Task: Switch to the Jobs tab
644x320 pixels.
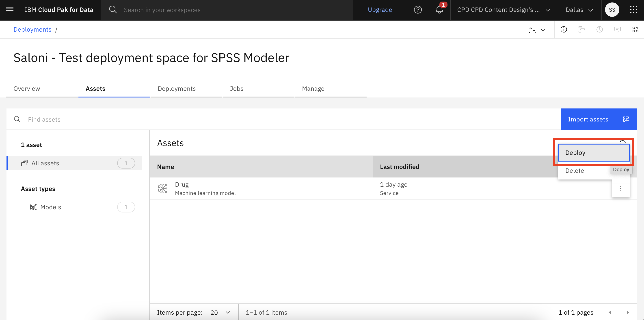Action: click(x=237, y=88)
